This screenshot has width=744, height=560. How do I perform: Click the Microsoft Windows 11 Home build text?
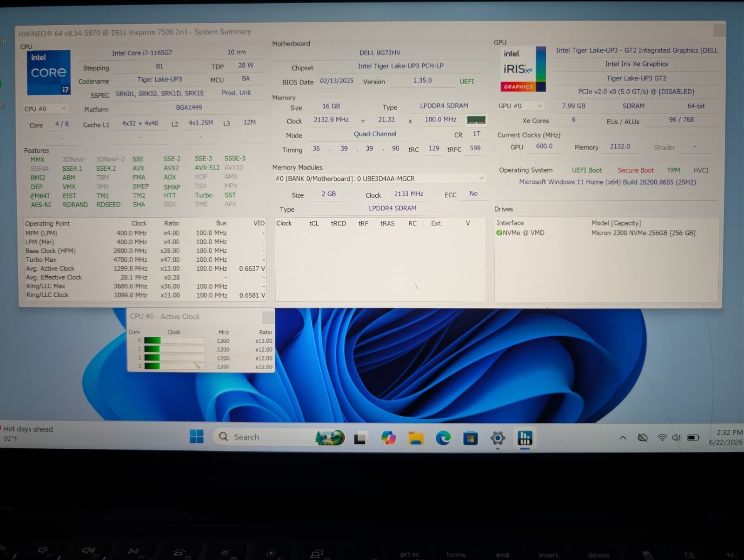607,182
